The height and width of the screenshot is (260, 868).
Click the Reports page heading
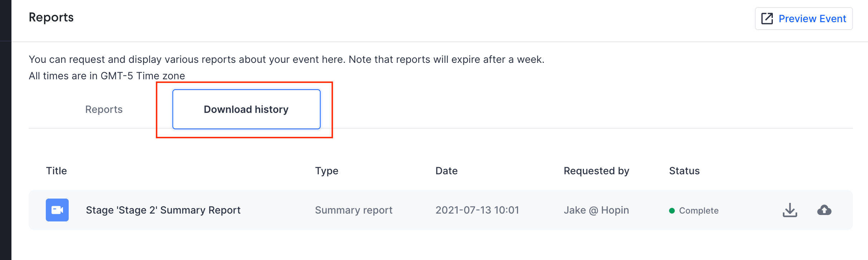51,17
